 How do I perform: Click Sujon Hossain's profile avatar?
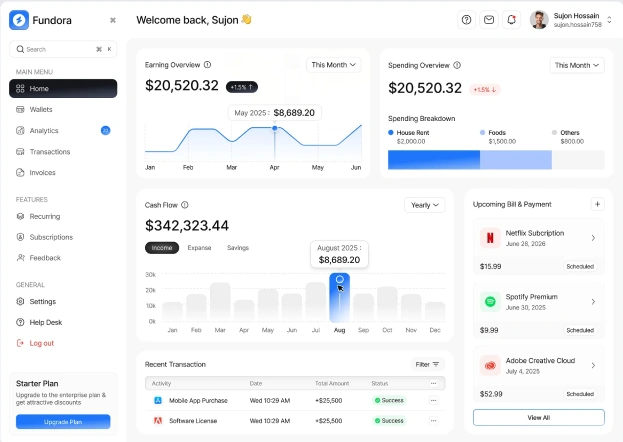[539, 19]
